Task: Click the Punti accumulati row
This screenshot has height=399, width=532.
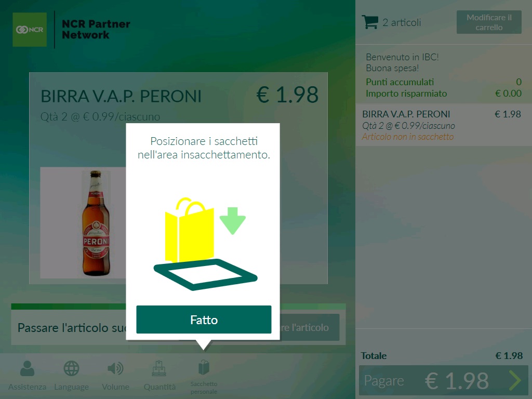Action: pyautogui.click(x=444, y=82)
